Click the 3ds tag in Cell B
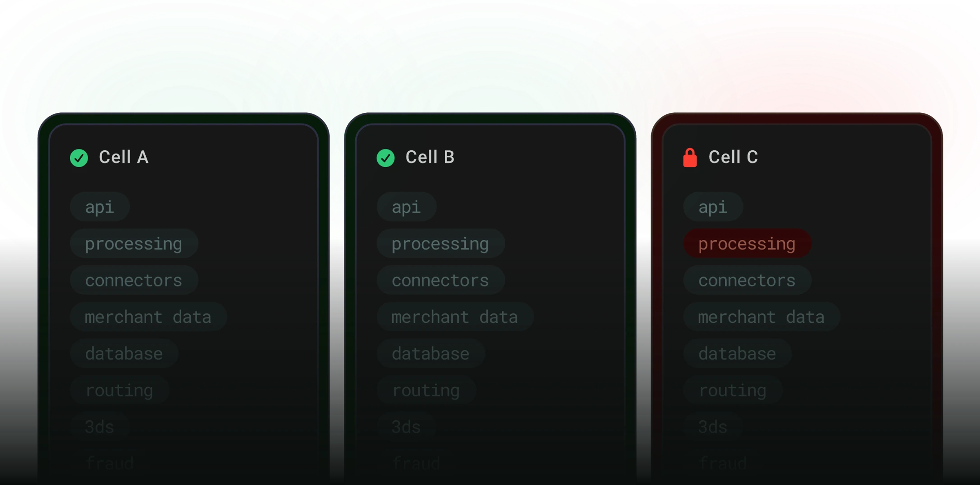 coord(406,427)
